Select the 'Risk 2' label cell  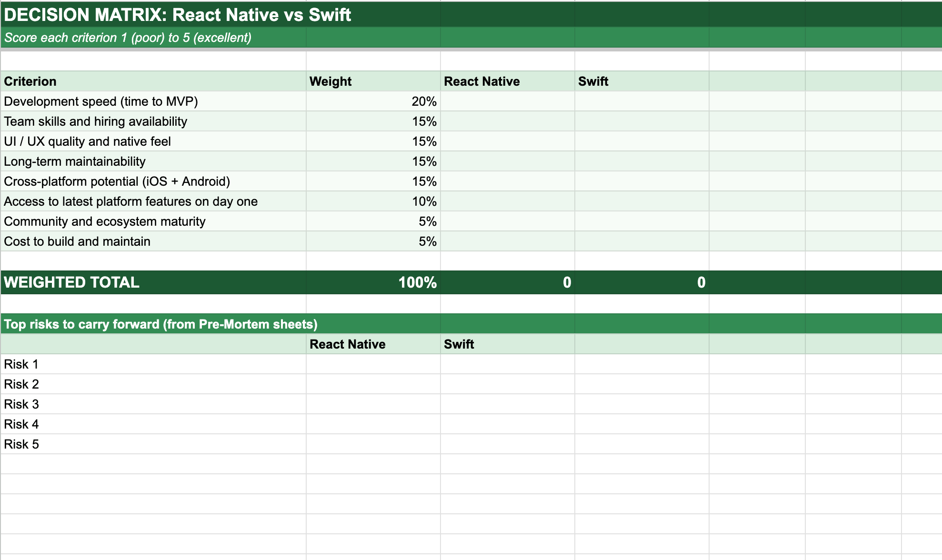(x=153, y=384)
